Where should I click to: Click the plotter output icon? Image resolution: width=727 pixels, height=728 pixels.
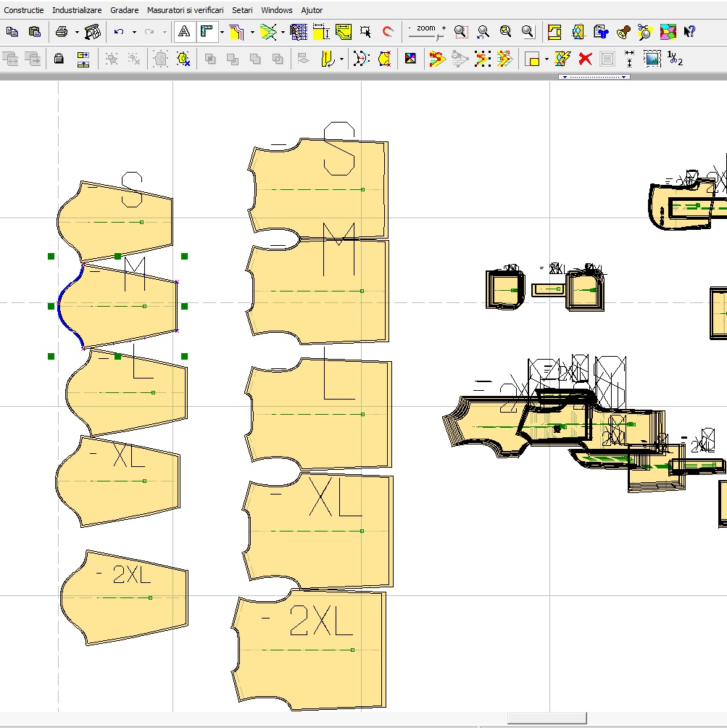click(92, 32)
